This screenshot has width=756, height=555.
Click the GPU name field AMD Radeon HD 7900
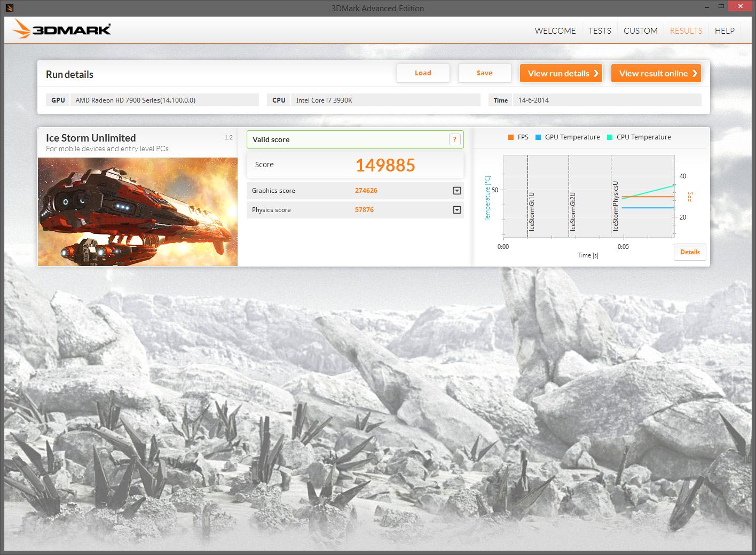[164, 100]
